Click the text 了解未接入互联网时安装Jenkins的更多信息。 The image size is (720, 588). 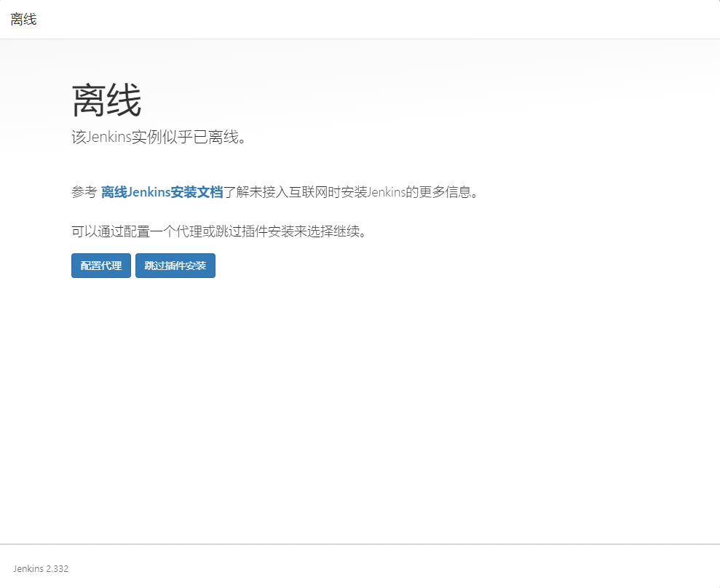click(x=351, y=192)
